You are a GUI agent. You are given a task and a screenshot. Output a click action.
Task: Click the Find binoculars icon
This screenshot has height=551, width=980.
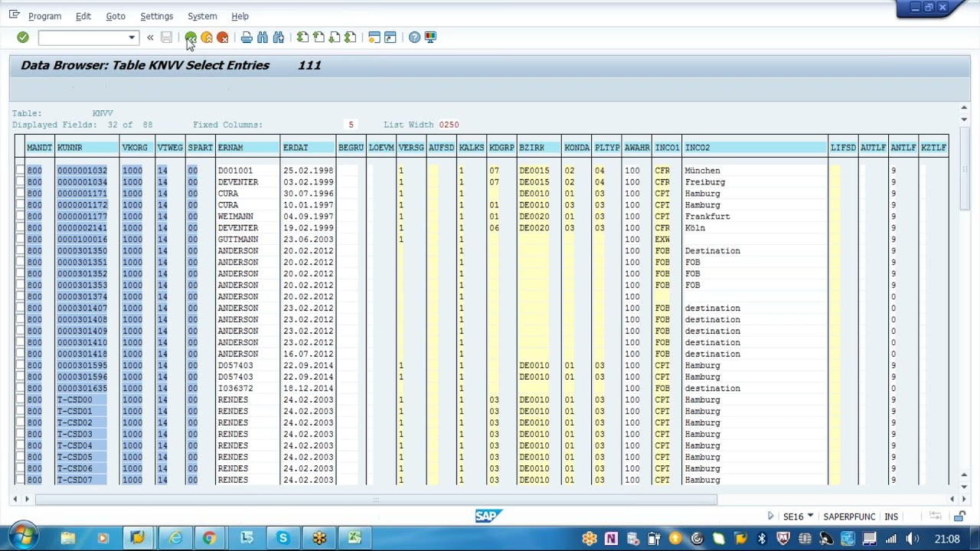tap(263, 37)
